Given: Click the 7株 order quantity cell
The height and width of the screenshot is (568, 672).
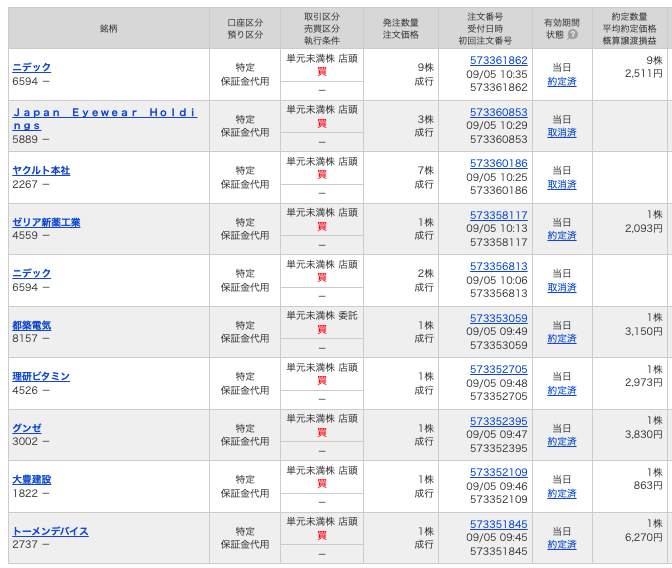Looking at the screenshot, I should click(x=426, y=170).
